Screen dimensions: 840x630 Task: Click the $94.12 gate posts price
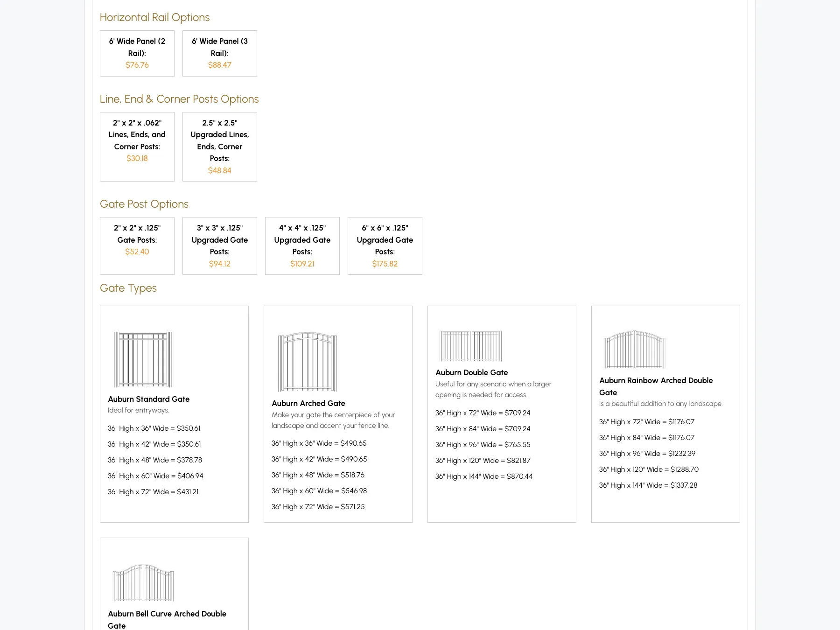pyautogui.click(x=219, y=264)
